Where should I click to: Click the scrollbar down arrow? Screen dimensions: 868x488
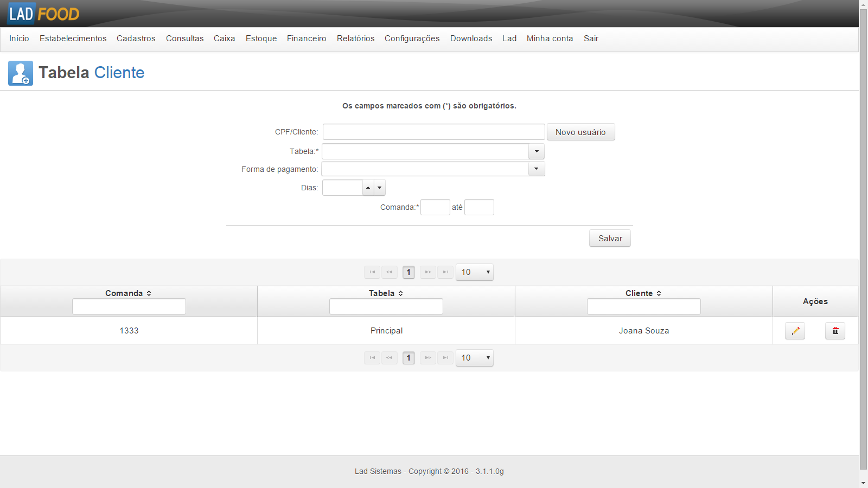[x=863, y=483]
